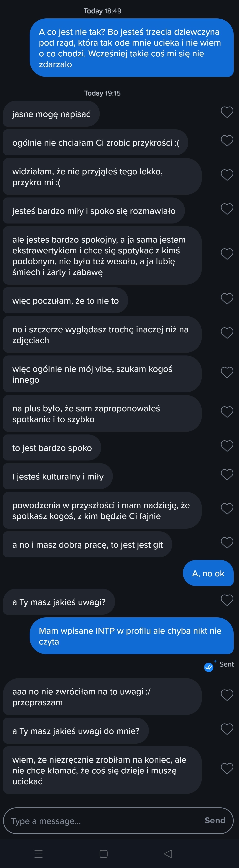This screenshot has height=868, width=239.
Task: Tap the blue read-receipt checkmark icon
Action: pyautogui.click(x=209, y=667)
